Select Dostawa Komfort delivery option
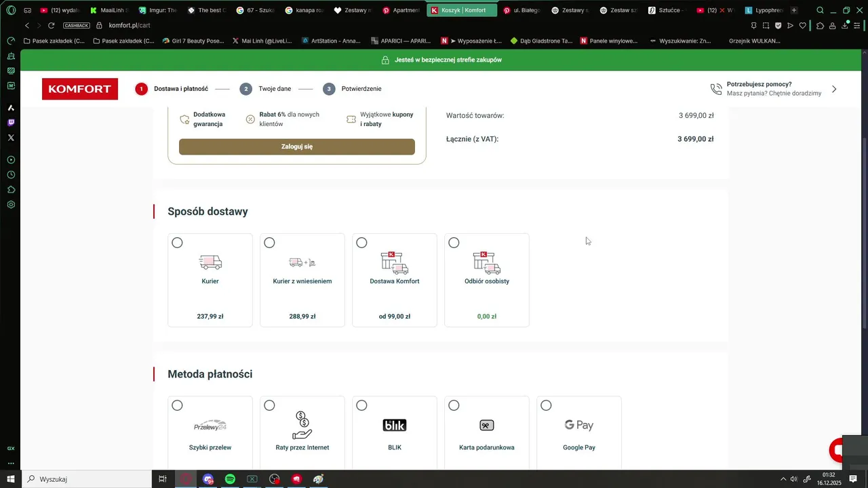Viewport: 868px width, 488px height. [395, 280]
